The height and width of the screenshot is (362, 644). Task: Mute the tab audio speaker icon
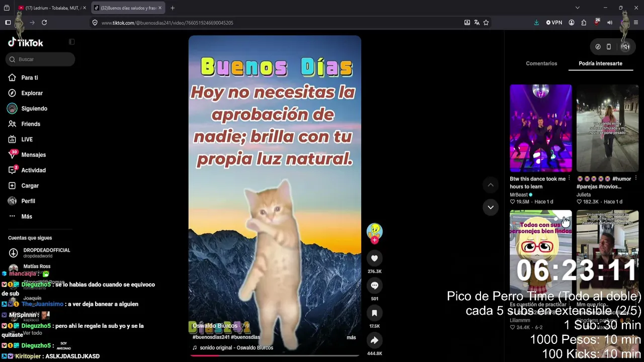click(610, 23)
